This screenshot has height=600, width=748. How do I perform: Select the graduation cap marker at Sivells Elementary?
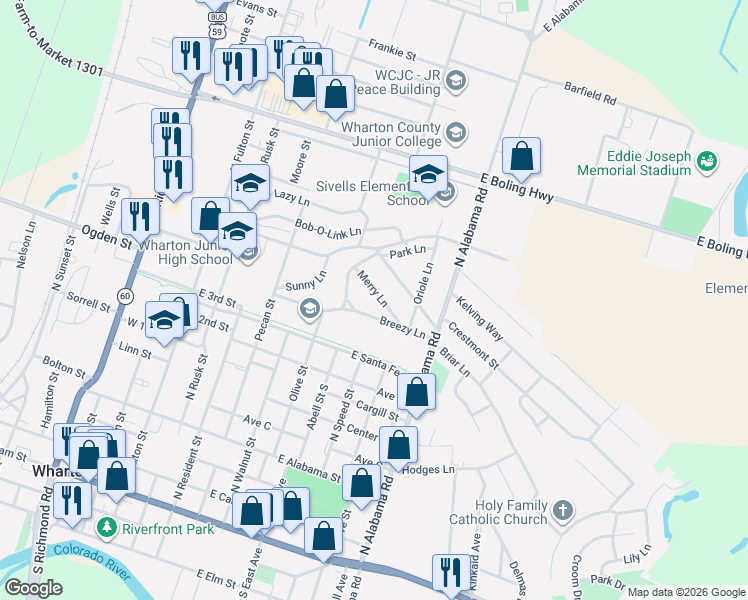[428, 174]
